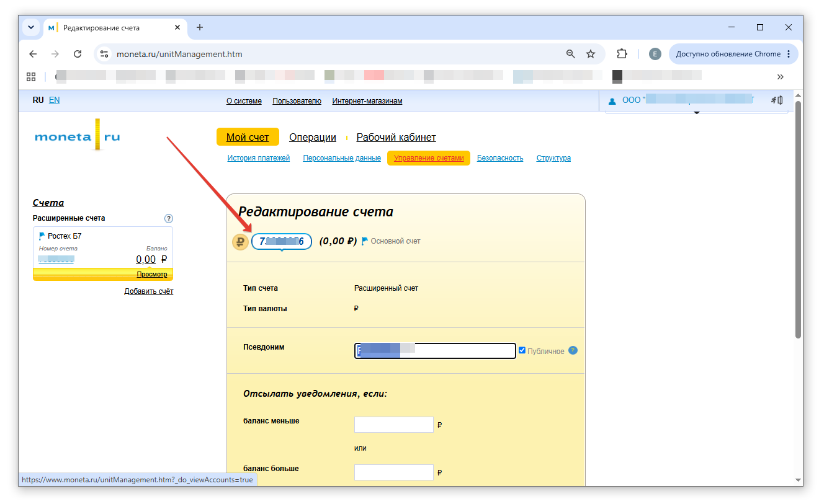
Task: Click the blue help icon next to Публичное
Action: (573, 350)
